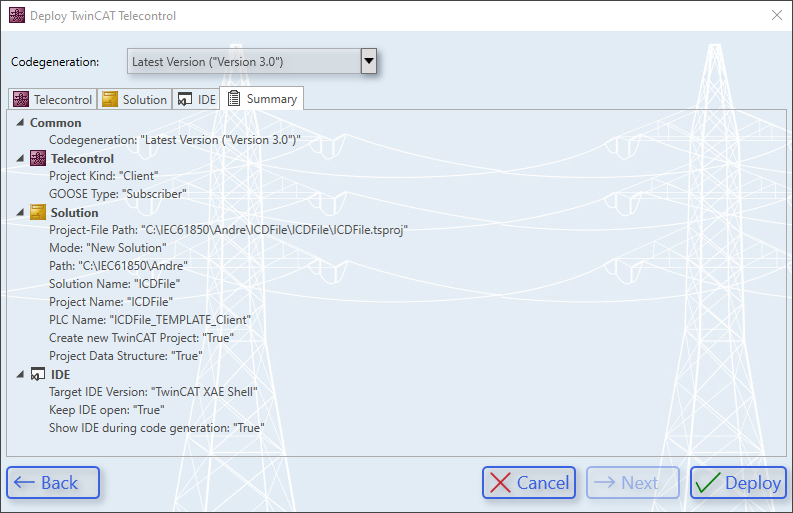Screen dimensions: 793x513
Task: Click the Latest Version combo box field
Action: click(x=244, y=61)
